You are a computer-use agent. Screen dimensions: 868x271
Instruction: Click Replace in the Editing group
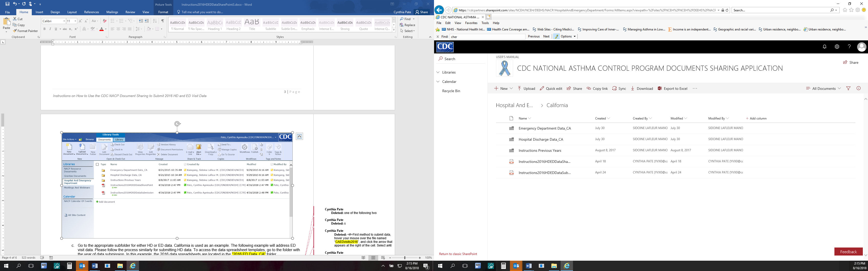[408, 25]
